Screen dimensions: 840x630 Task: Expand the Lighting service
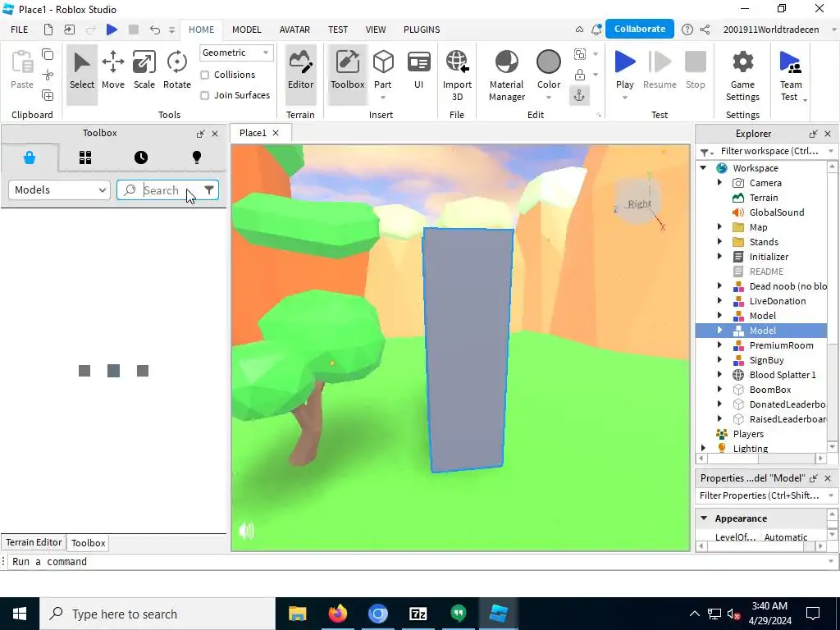(703, 448)
